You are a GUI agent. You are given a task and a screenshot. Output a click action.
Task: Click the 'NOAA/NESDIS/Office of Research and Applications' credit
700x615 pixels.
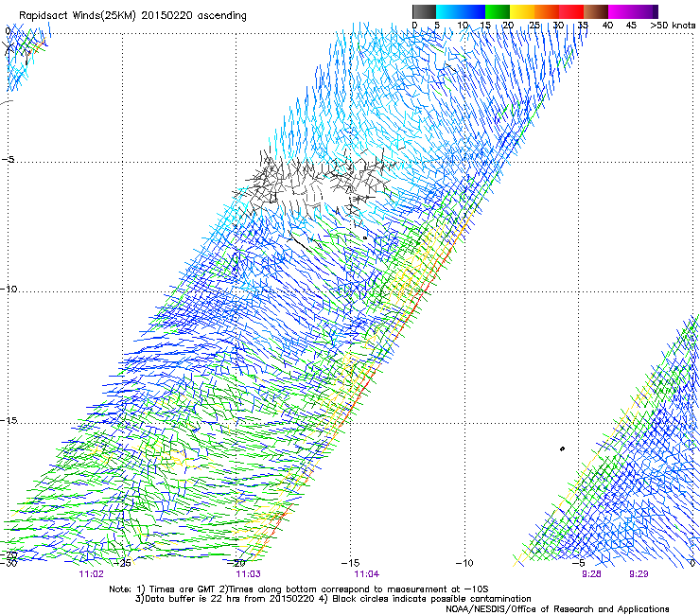click(557, 609)
